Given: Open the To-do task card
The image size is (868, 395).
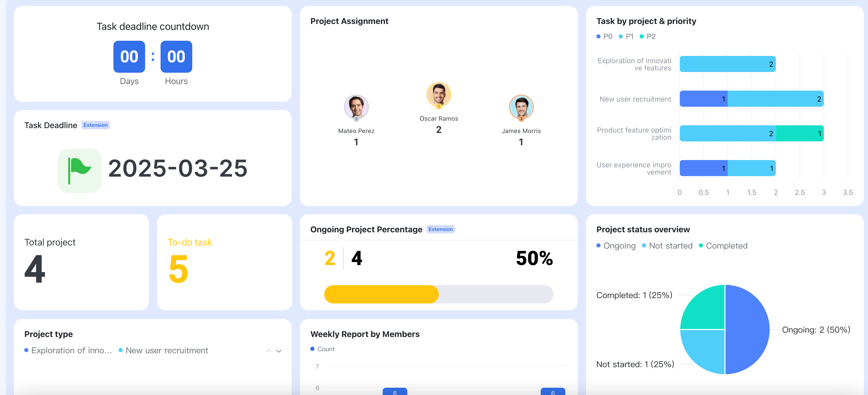Looking at the screenshot, I should 224,262.
